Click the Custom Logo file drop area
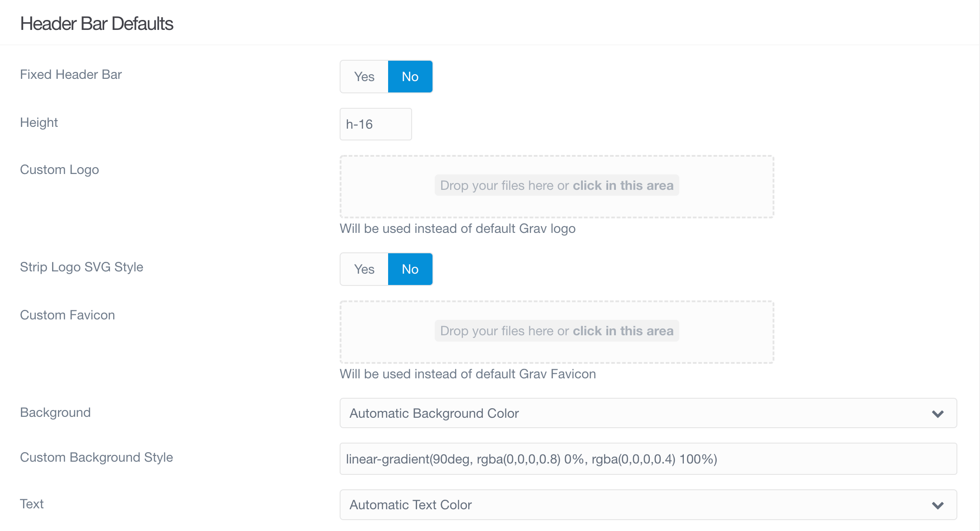Image resolution: width=980 pixels, height=531 pixels. coord(557,187)
